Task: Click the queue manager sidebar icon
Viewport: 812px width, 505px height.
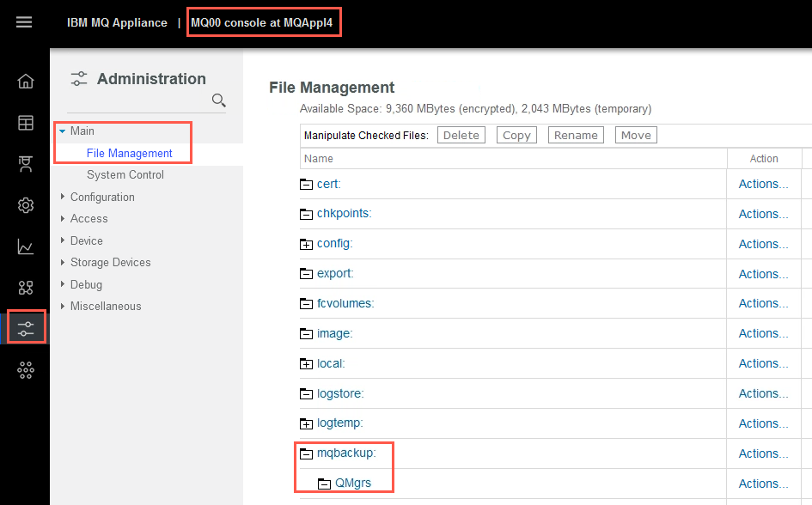Action: click(26, 163)
